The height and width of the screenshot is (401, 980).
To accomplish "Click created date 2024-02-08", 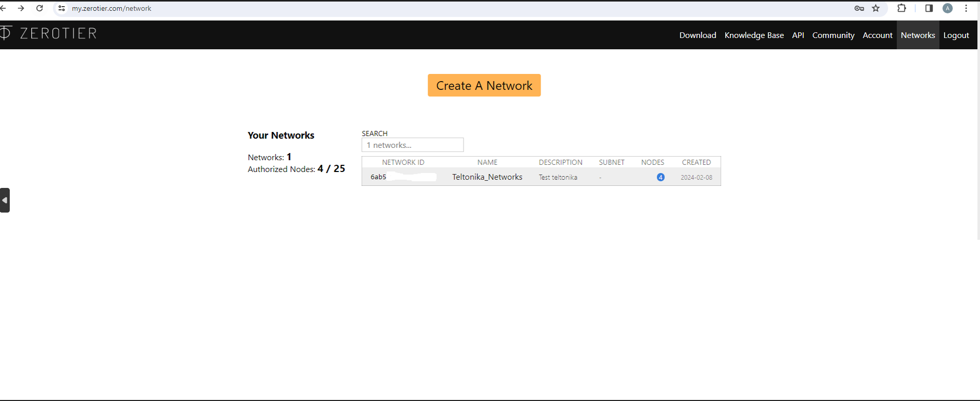I will coord(696,177).
